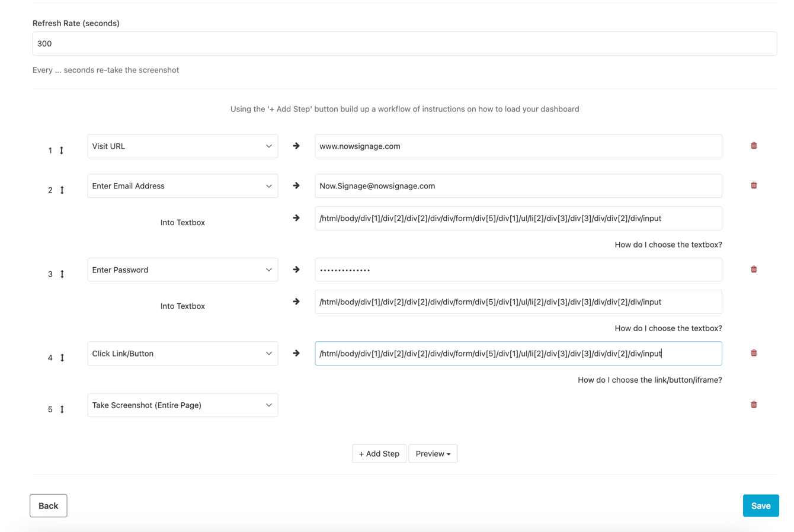Viewport: 794px width, 532px height.
Task: Open the Visit URL action dropdown
Action: 183,146
